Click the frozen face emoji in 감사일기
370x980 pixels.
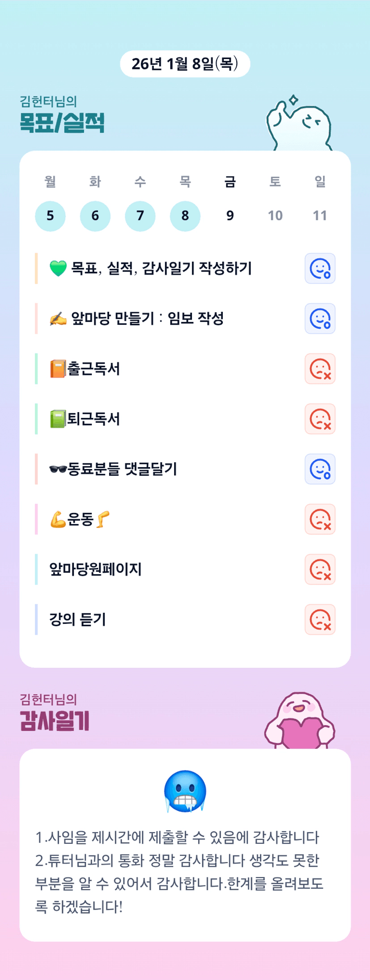point(185,791)
